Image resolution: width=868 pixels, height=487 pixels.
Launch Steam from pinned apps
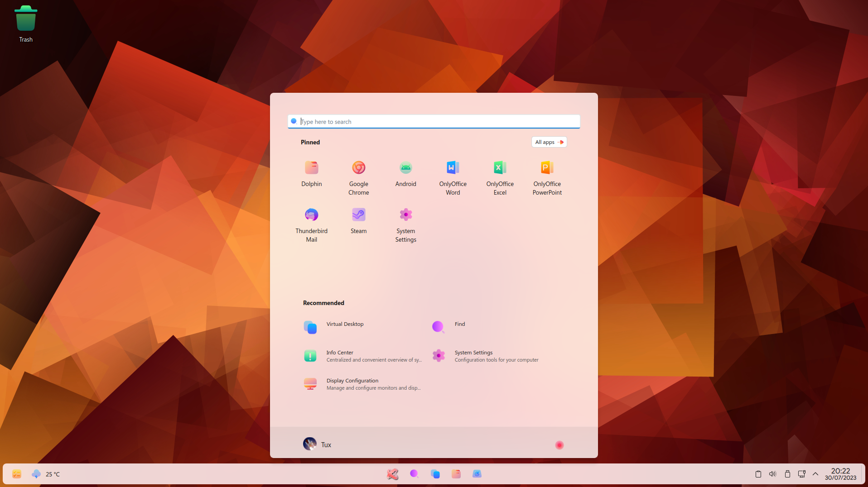(x=359, y=222)
